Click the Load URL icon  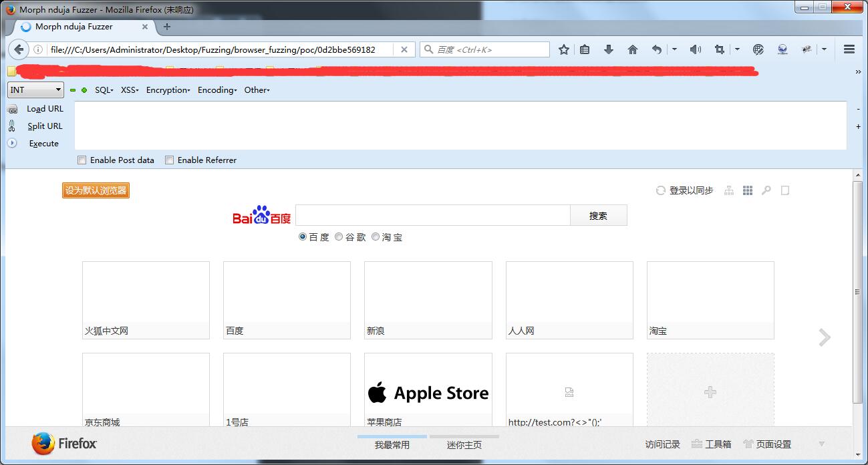[x=12, y=109]
